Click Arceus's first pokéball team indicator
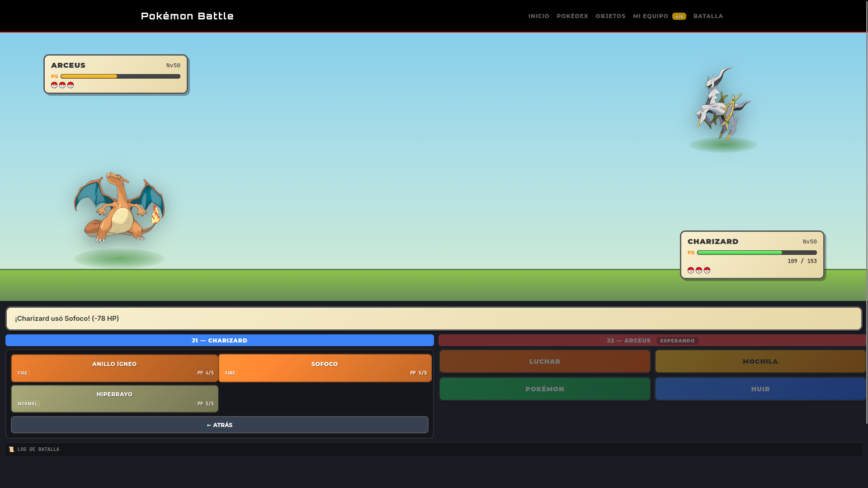This screenshot has width=868, height=488. coord(54,85)
